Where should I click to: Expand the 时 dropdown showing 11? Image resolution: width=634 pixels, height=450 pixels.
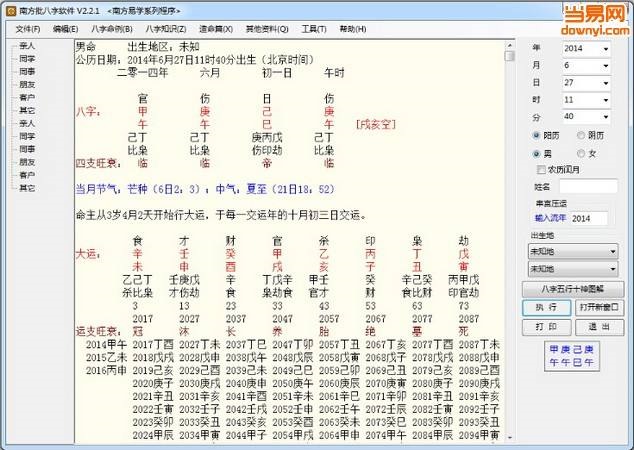click(x=605, y=100)
